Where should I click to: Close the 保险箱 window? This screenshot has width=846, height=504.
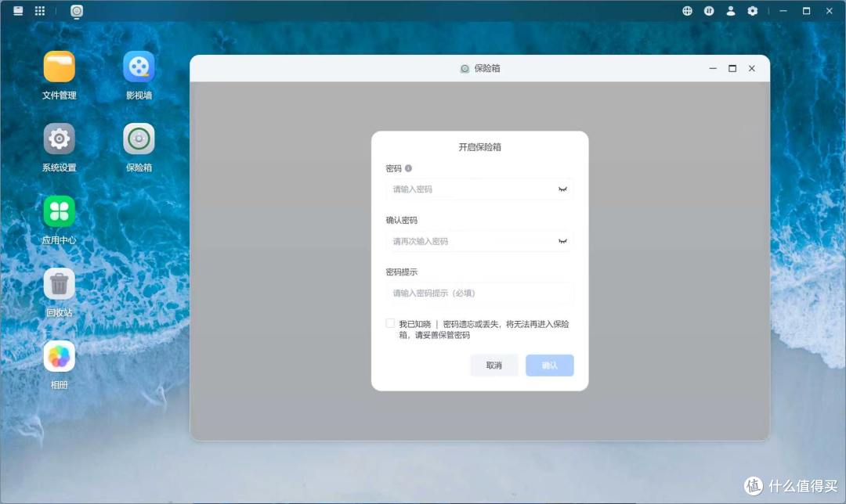pos(751,68)
